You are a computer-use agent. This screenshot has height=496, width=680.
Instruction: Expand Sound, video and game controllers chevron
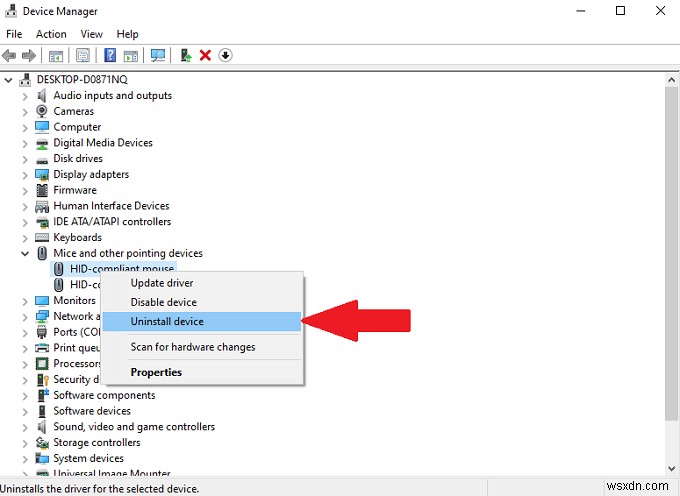pos(25,427)
